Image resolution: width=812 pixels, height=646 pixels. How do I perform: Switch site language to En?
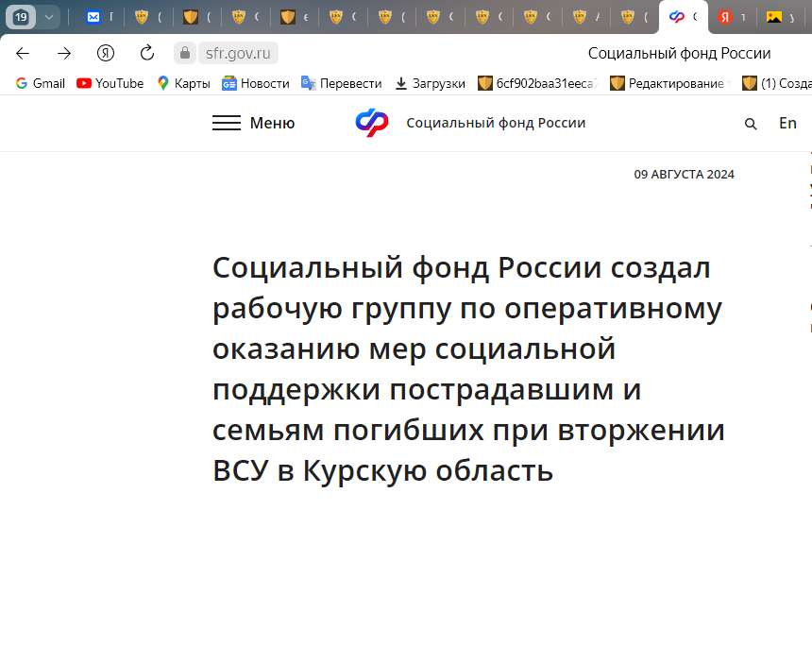(x=787, y=123)
